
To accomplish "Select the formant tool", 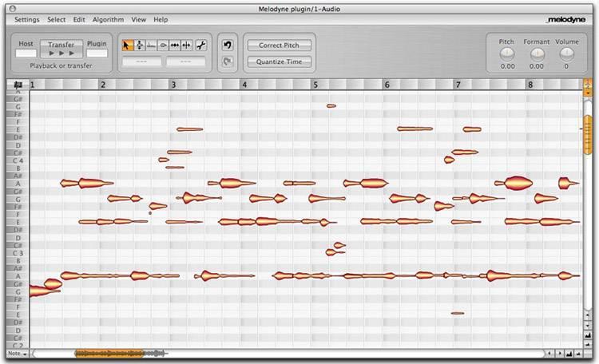I will (151, 45).
